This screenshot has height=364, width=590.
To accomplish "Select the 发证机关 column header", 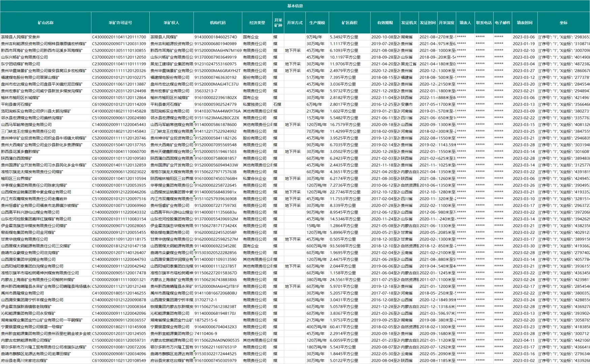I will 409,23.
